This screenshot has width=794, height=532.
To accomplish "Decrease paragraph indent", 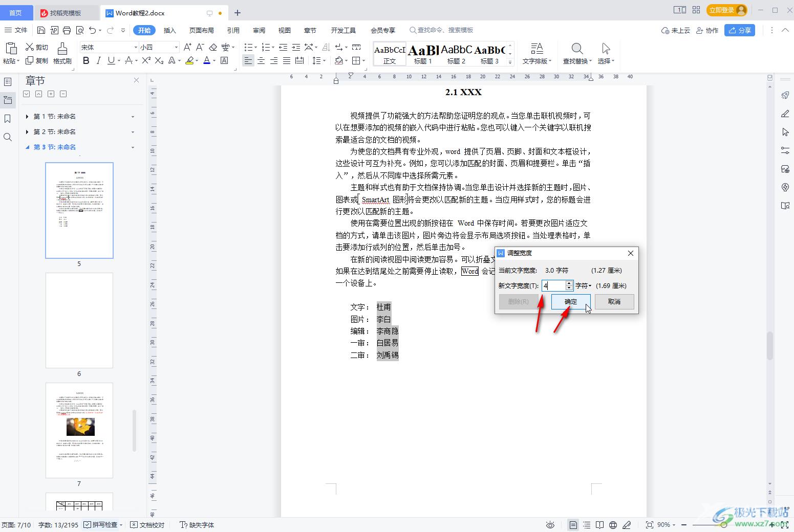I will point(283,47).
